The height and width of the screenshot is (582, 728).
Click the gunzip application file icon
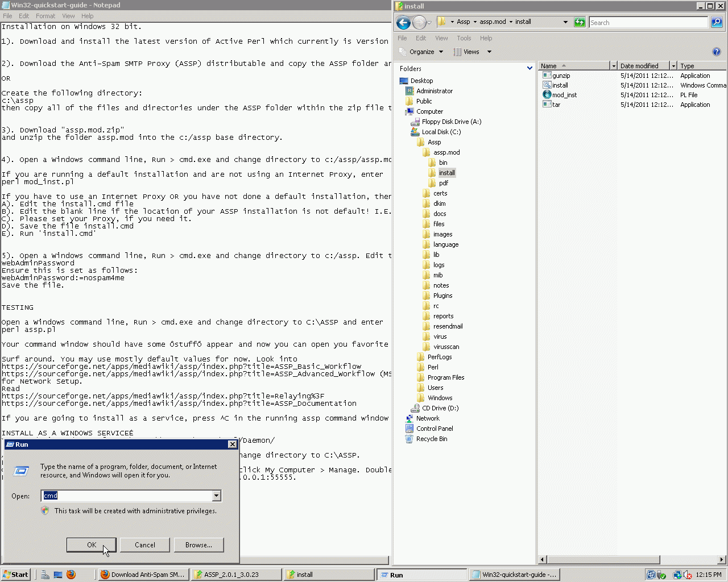(547, 76)
